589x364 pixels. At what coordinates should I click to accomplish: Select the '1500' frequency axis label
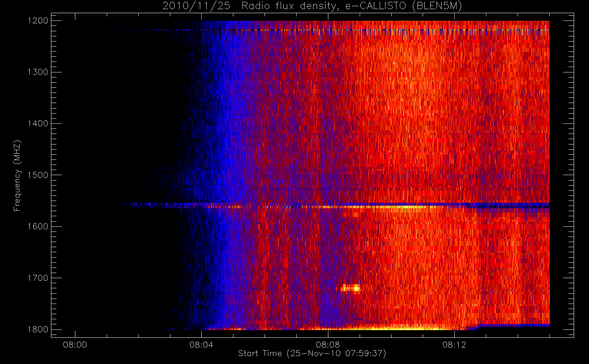[x=38, y=175]
